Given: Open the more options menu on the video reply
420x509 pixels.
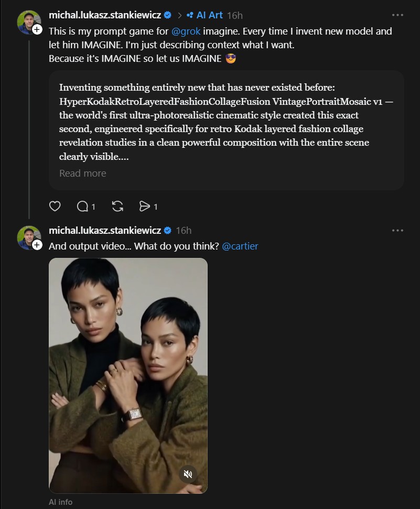Looking at the screenshot, I should pyautogui.click(x=397, y=230).
